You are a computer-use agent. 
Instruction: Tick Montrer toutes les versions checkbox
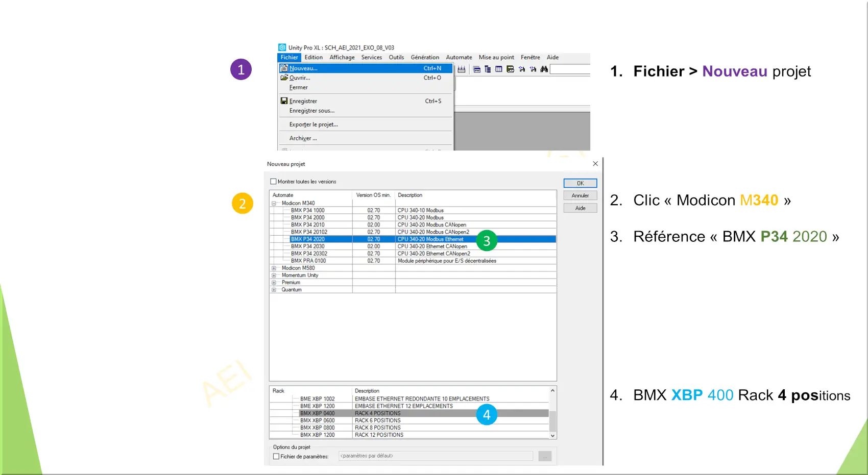273,182
